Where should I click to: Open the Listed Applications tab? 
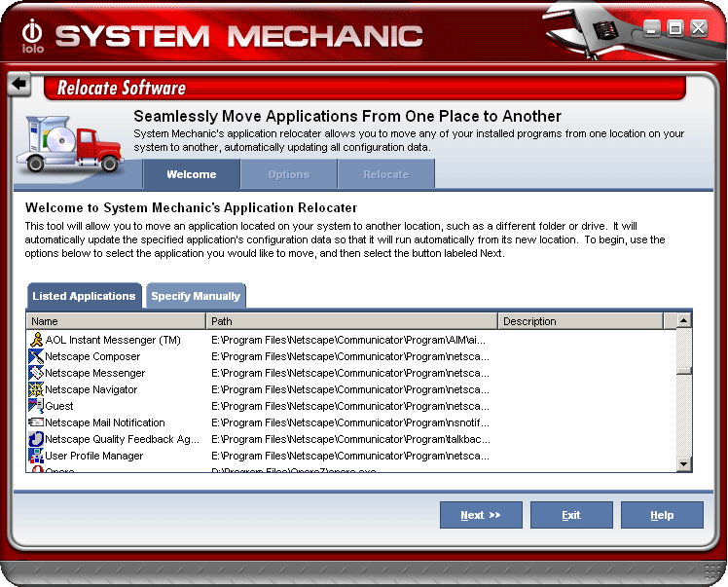[x=84, y=296]
